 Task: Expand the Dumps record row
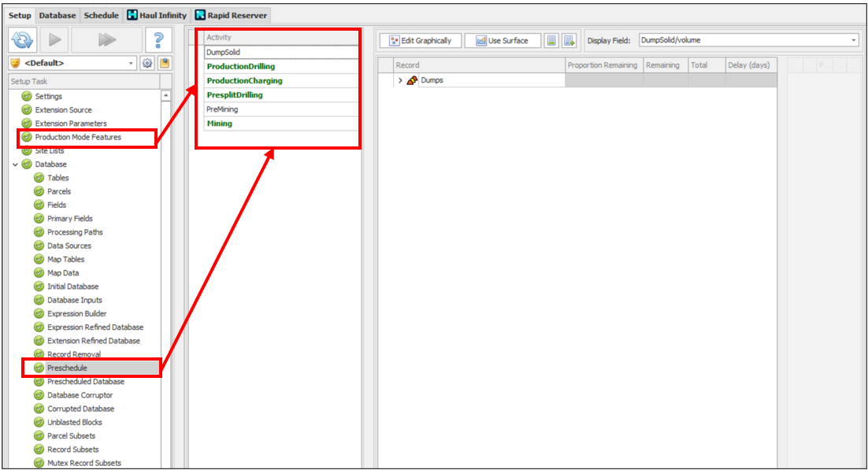[400, 80]
